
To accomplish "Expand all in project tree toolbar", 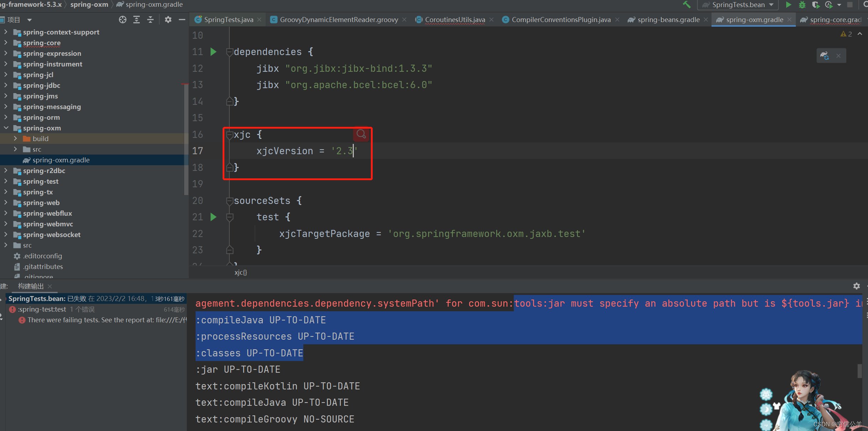I will coord(137,20).
